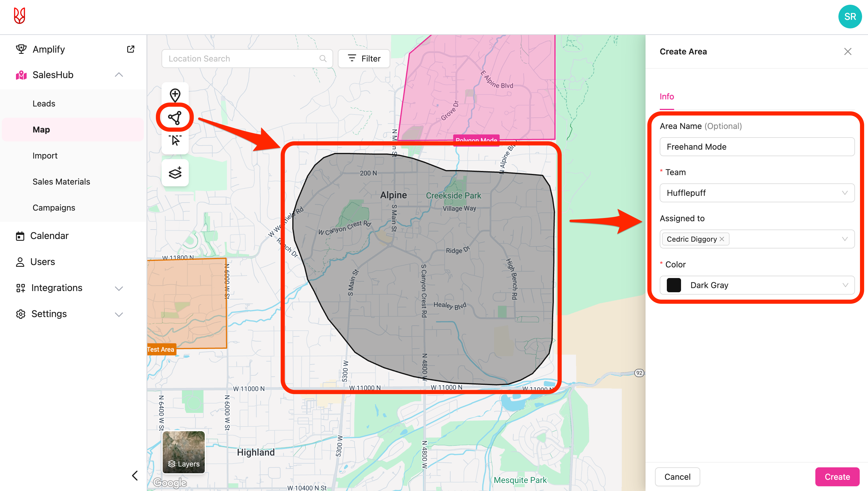The width and height of the screenshot is (868, 491).
Task: Open the Color dropdown Dark Gray
Action: coord(757,285)
